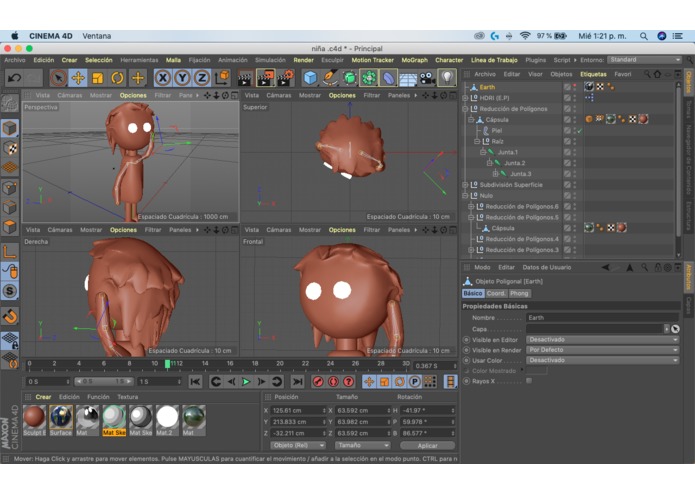Click the Visible en Editor animation radio
This screenshot has width=695, height=494.
coord(466,340)
